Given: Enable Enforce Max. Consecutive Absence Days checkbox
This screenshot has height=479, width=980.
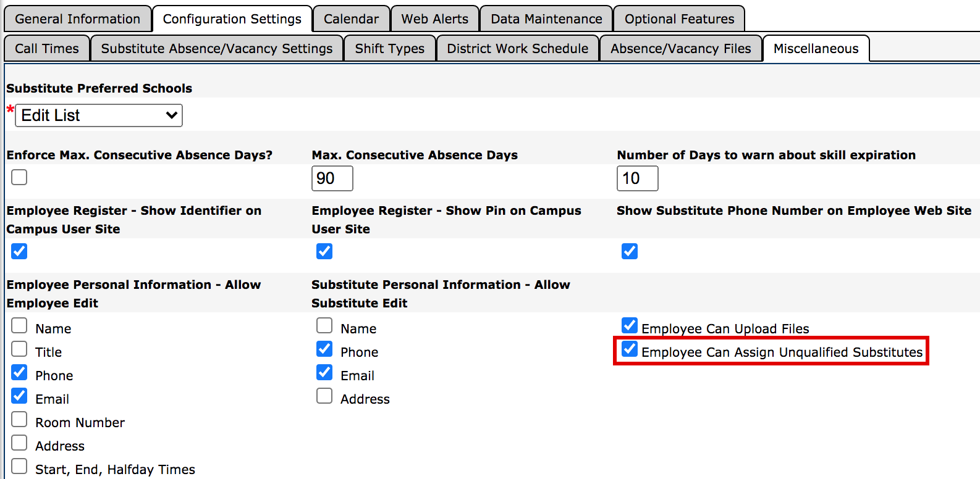Looking at the screenshot, I should 19,177.
